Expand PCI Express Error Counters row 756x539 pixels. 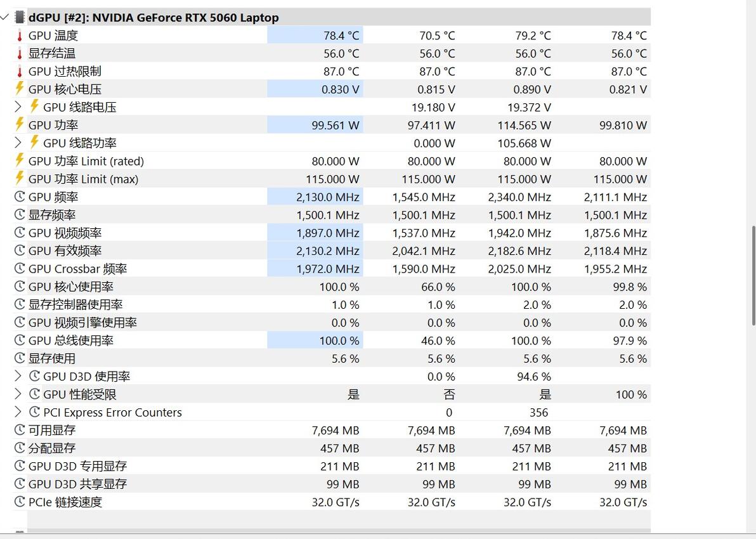(x=18, y=412)
